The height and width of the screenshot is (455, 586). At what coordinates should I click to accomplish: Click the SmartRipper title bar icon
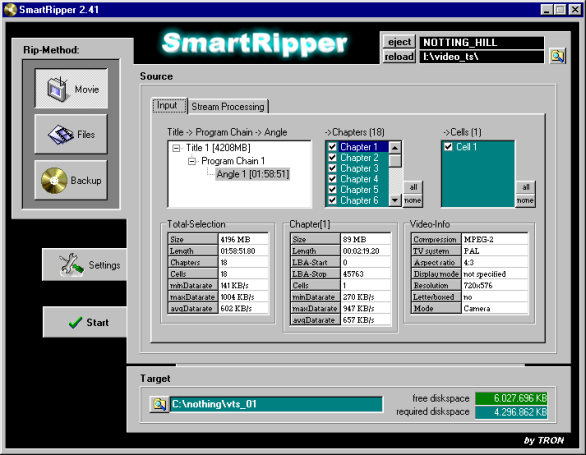10,9
